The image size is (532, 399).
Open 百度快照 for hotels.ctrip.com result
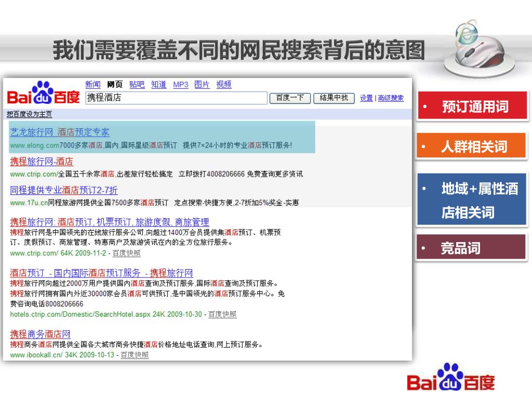click(x=222, y=314)
